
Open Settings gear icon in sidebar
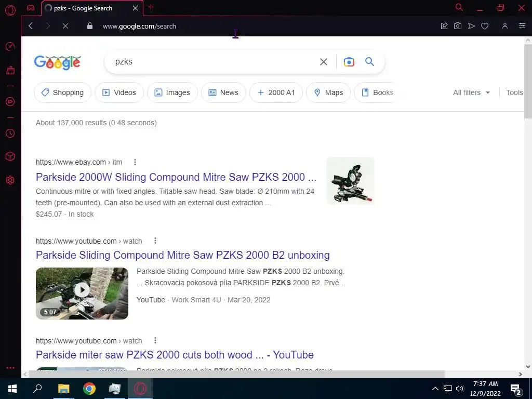click(x=10, y=180)
